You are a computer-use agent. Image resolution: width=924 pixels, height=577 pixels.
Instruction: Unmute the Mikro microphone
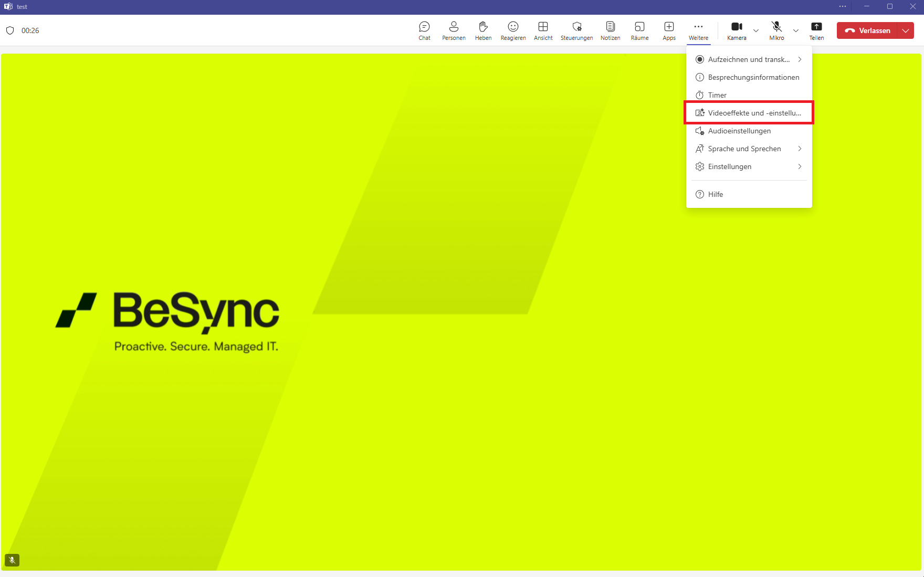pos(776,30)
